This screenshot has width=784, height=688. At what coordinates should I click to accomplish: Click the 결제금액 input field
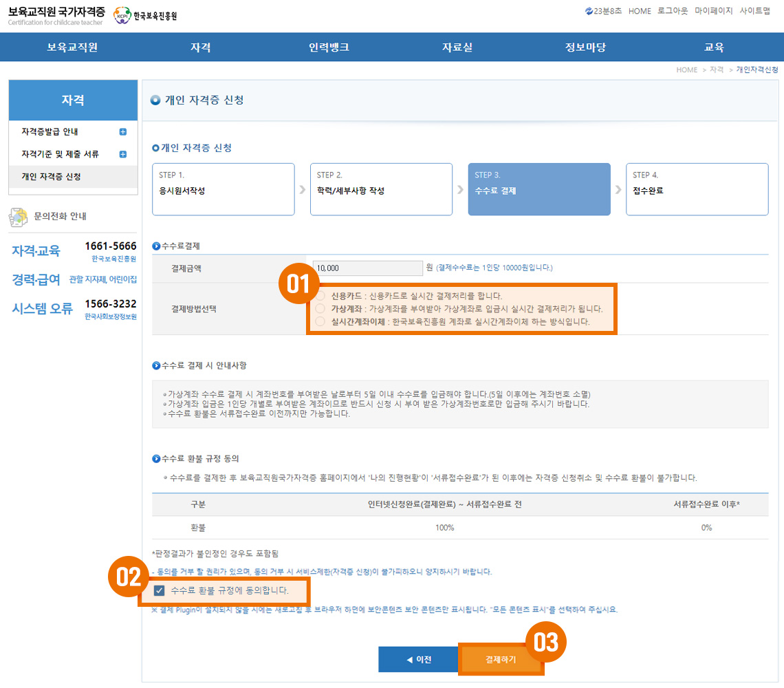(367, 268)
